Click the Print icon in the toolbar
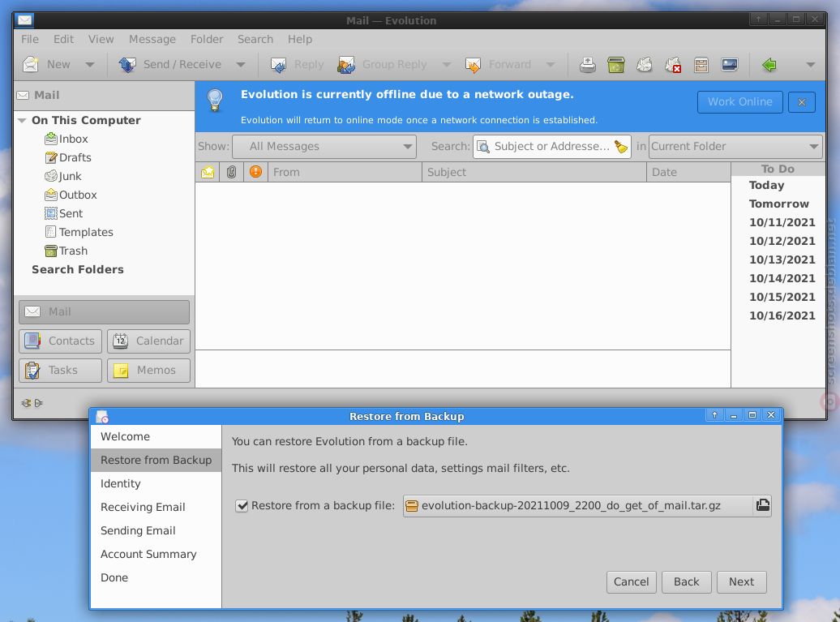Screen dimensions: 840x622 tap(588, 65)
